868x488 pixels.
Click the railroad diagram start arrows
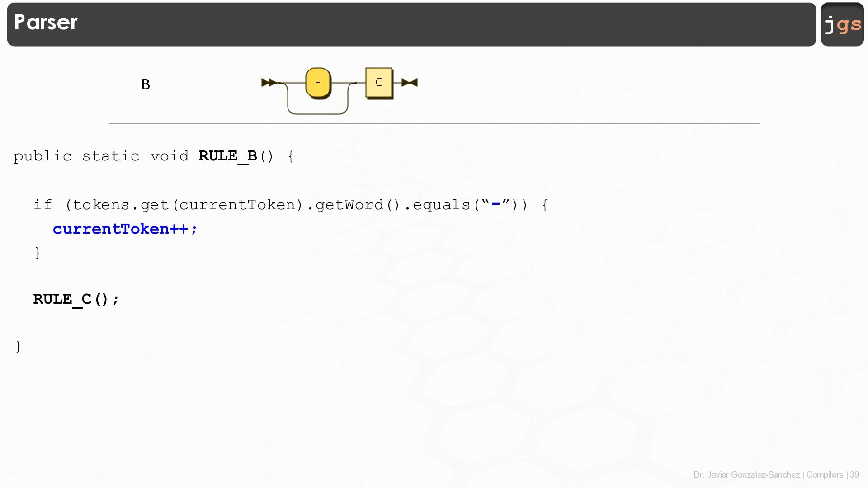269,83
